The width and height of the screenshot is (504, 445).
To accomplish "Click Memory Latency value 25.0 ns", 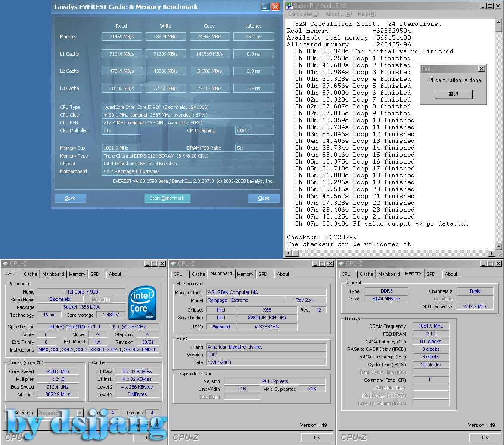I will [x=254, y=37].
